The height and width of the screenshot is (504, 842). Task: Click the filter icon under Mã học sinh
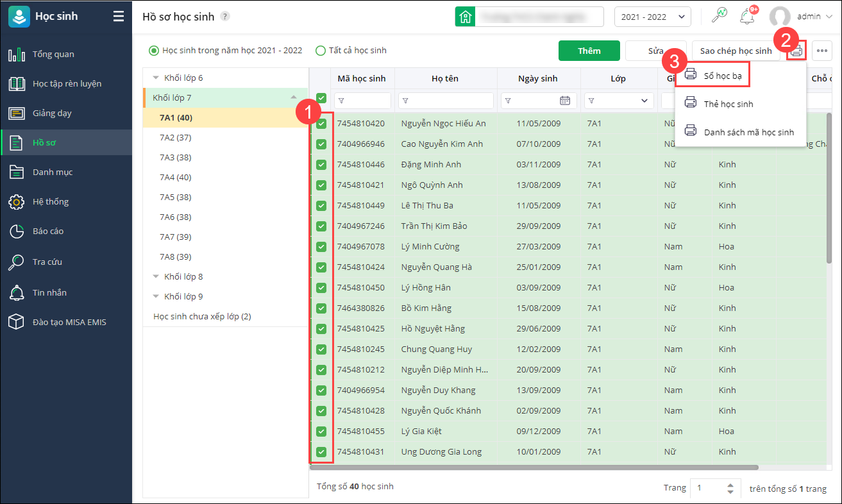click(341, 101)
